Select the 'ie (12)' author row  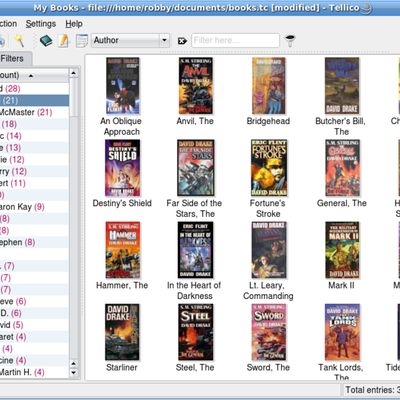pos(34,160)
